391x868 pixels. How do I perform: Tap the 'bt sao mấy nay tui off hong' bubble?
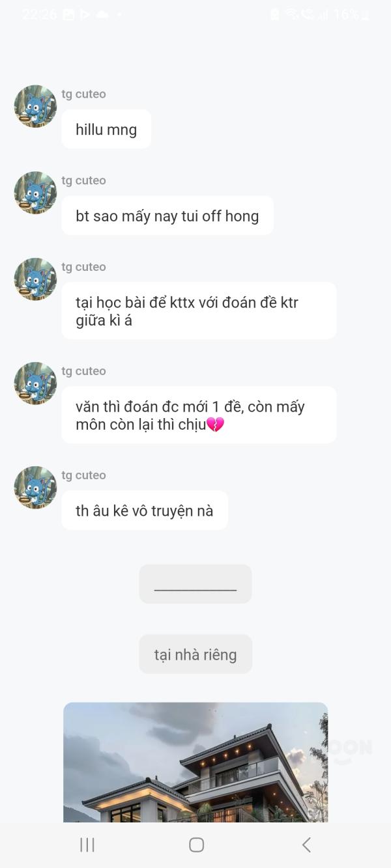(x=167, y=216)
